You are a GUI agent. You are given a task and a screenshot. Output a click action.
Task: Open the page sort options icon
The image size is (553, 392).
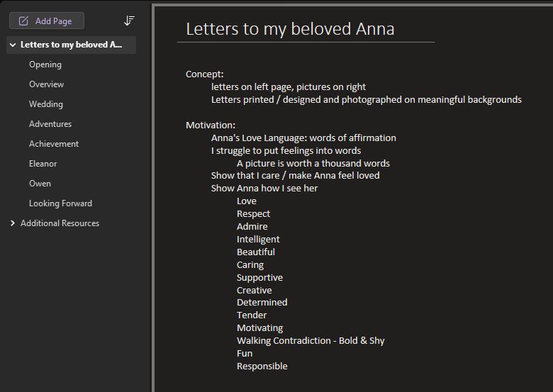pyautogui.click(x=129, y=21)
